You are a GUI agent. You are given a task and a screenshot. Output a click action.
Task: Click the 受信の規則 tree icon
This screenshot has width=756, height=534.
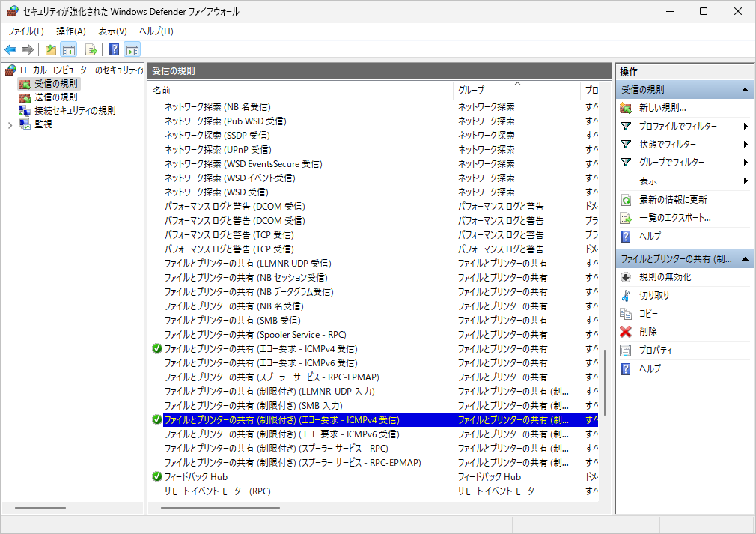25,84
